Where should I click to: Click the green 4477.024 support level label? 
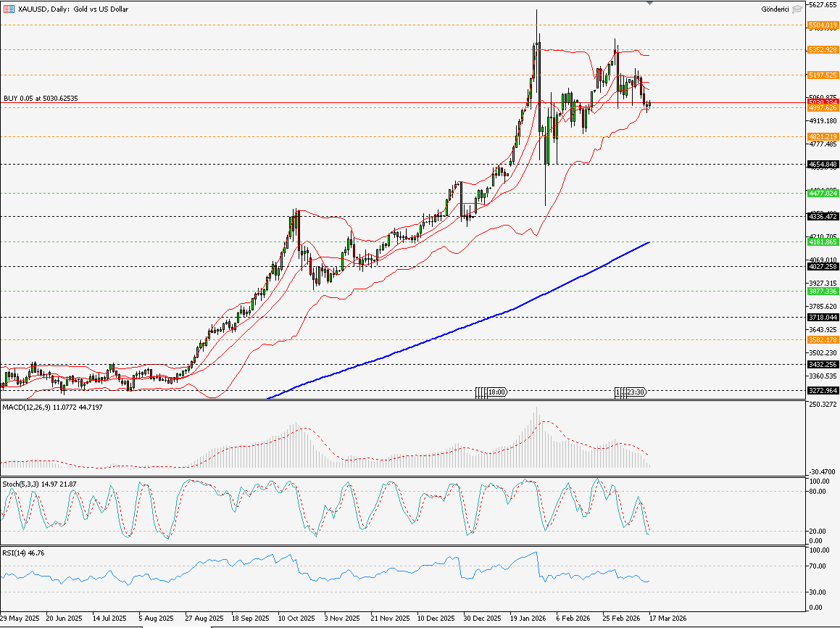(822, 193)
